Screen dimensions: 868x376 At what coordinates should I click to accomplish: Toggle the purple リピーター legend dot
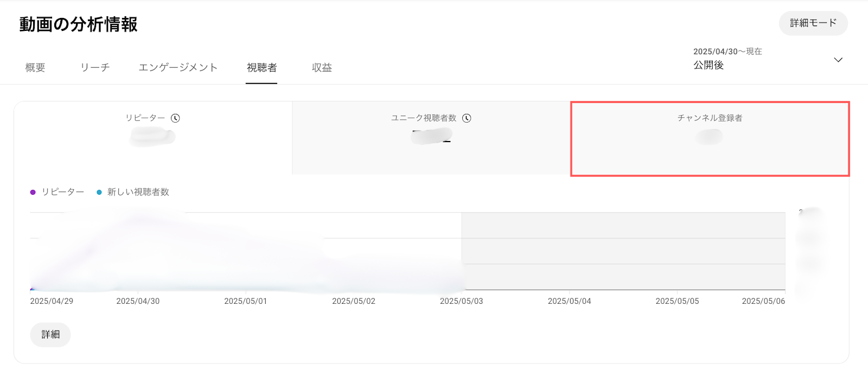pos(33,192)
